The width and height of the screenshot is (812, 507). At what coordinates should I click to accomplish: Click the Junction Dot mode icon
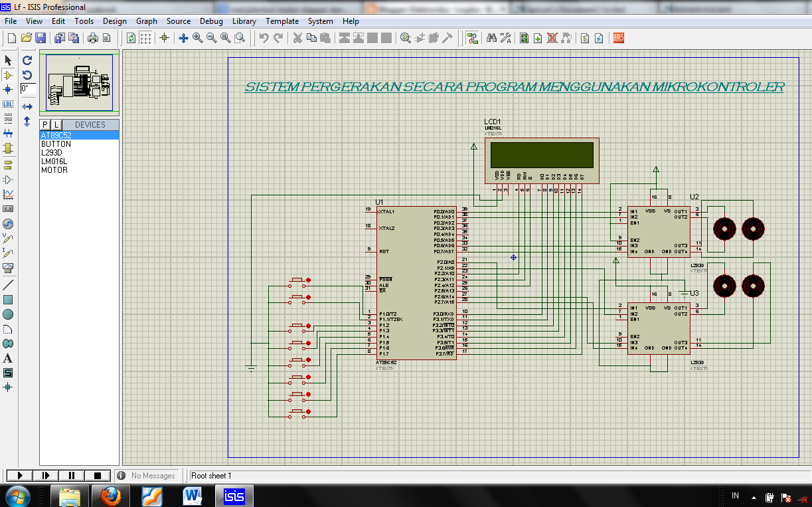8,90
